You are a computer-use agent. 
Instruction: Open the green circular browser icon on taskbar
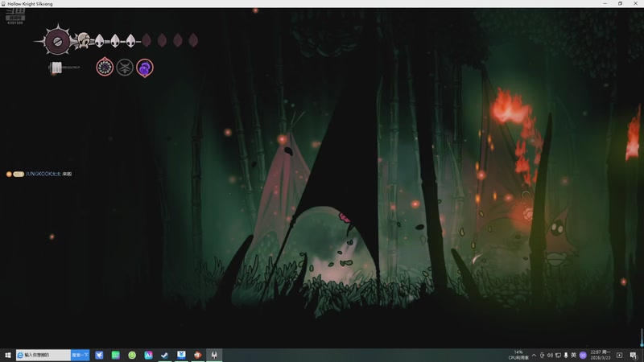[x=132, y=355]
